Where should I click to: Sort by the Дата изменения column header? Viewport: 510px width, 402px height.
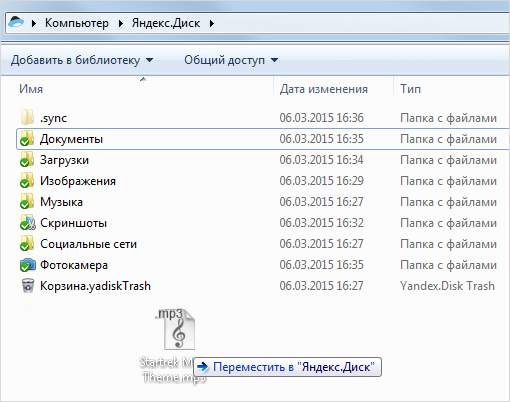coord(333,89)
